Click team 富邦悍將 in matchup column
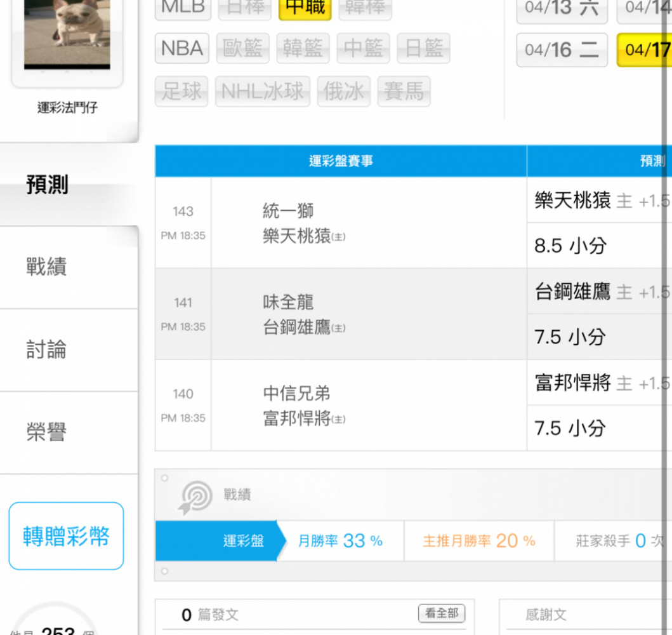Image resolution: width=672 pixels, height=635 pixels. (304, 418)
